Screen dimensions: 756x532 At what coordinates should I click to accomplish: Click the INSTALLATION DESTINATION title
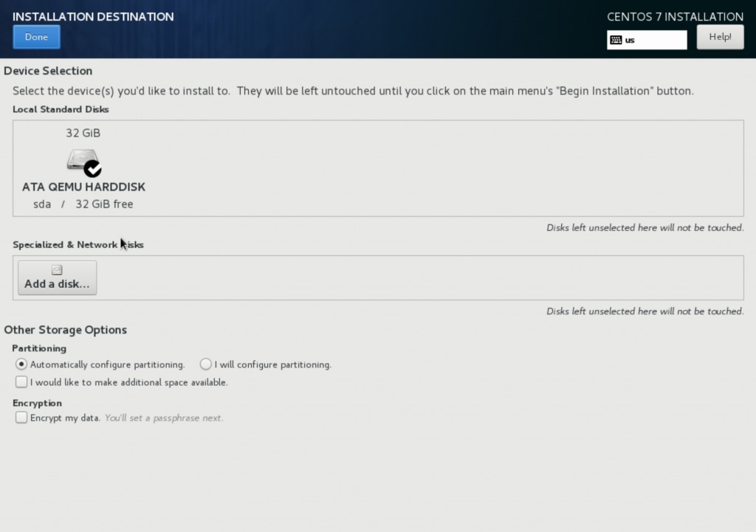[93, 16]
